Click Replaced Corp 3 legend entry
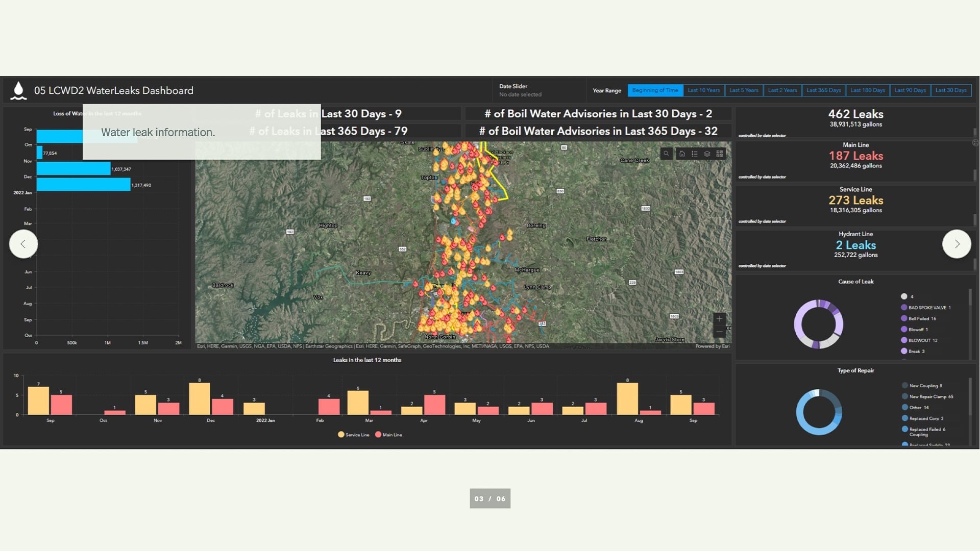The height and width of the screenshot is (551, 980). (x=922, y=418)
